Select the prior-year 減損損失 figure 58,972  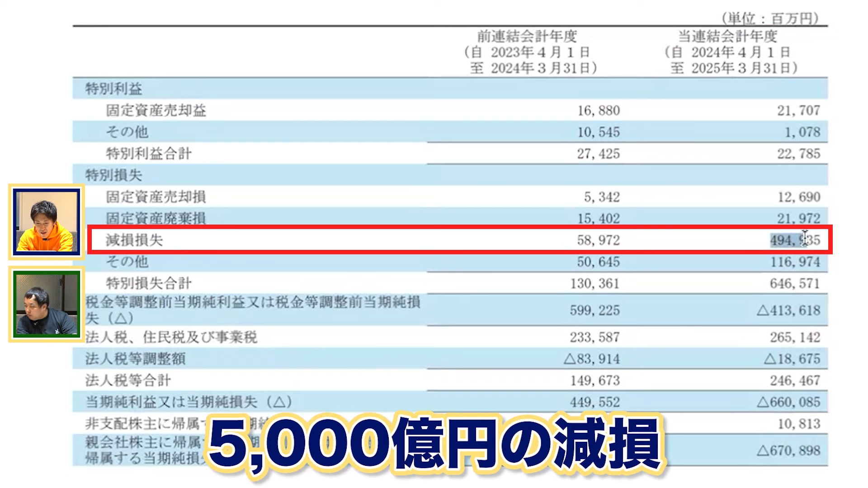pyautogui.click(x=597, y=240)
